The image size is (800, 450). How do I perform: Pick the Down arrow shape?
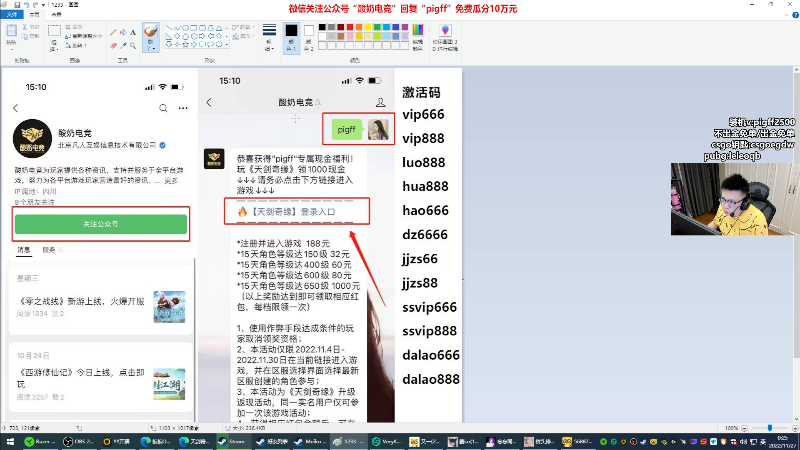pos(168,44)
